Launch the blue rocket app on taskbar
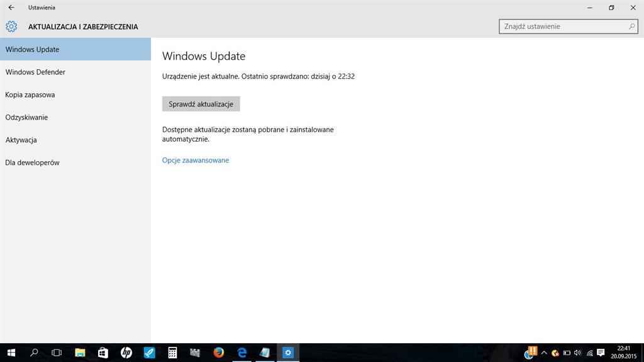The width and height of the screenshot is (644, 362). click(149, 353)
